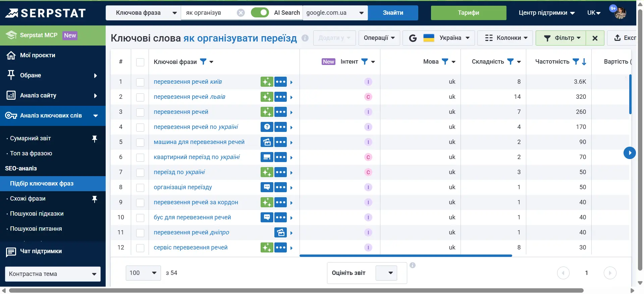This screenshot has height=294, width=644.
Task: Open three-dots menu for перевезення речей київ
Action: 280,82
